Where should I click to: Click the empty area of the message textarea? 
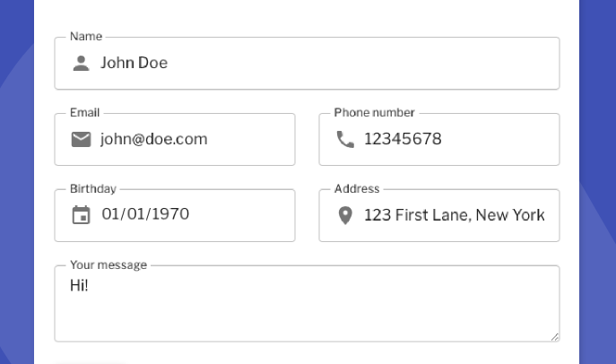click(x=314, y=314)
